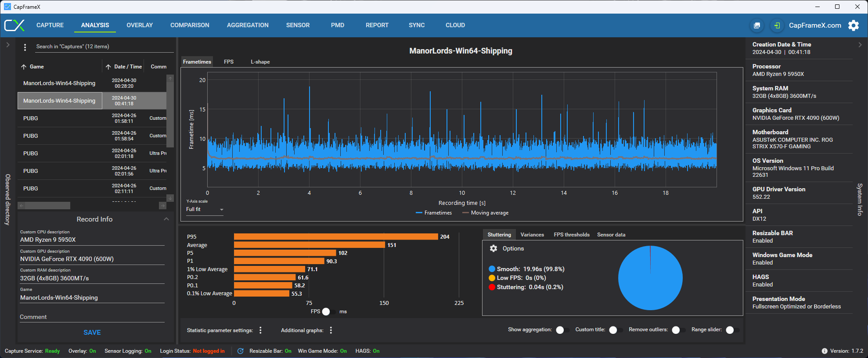Open Additional graphs three-dot menu
868x358 pixels.
coord(331,330)
